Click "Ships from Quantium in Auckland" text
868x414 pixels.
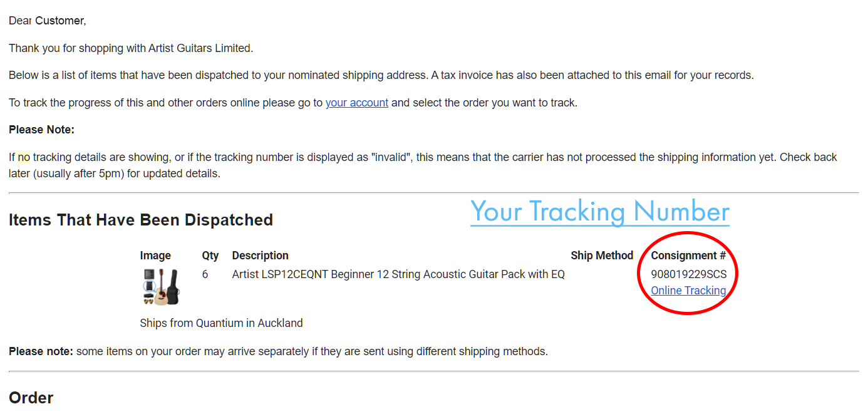[221, 323]
